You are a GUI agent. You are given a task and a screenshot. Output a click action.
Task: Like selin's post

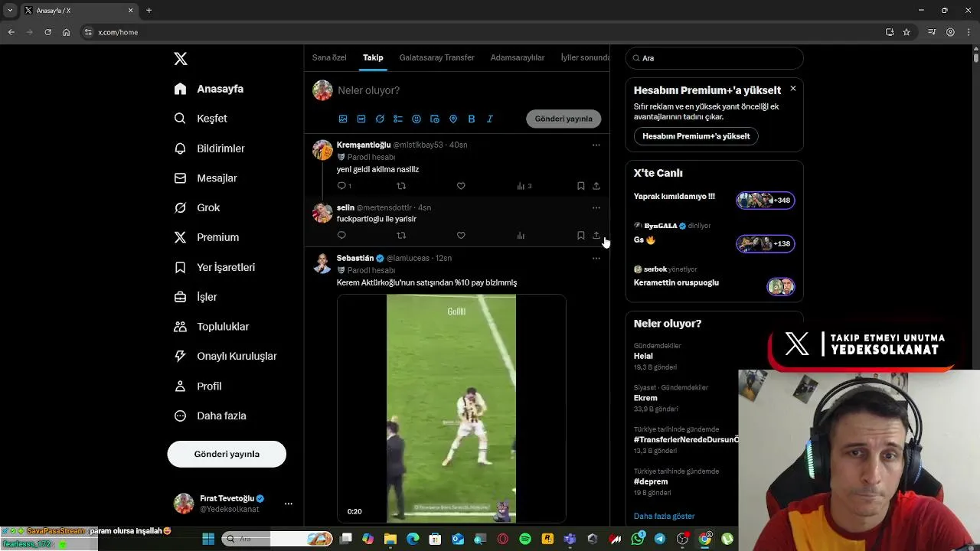click(461, 236)
